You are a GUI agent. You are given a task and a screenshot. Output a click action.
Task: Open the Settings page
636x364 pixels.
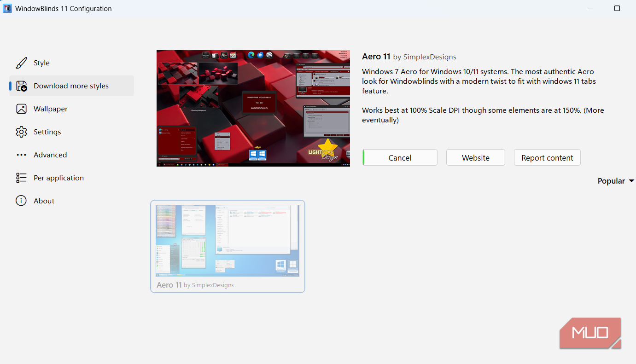pyautogui.click(x=71, y=132)
